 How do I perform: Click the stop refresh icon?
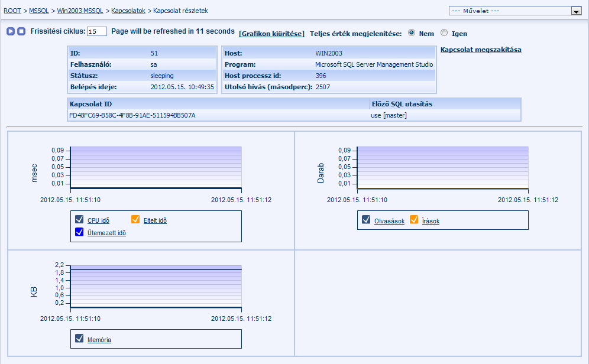[21, 31]
